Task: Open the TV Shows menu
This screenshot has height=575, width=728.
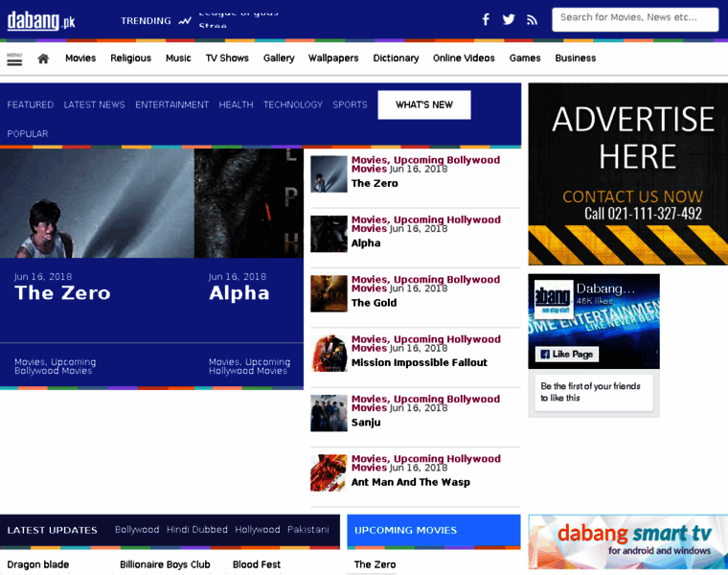Action: click(227, 58)
